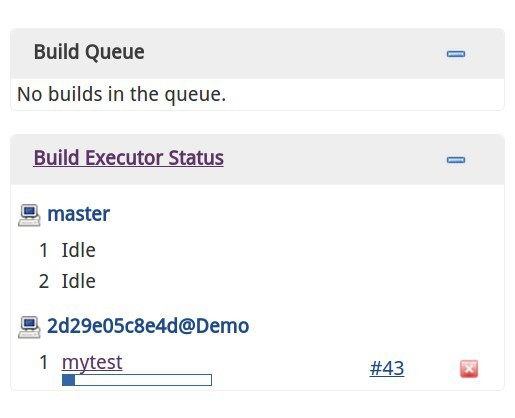Click the computer icon beside master
Viewport: 515px width, 418px height.
29,215
